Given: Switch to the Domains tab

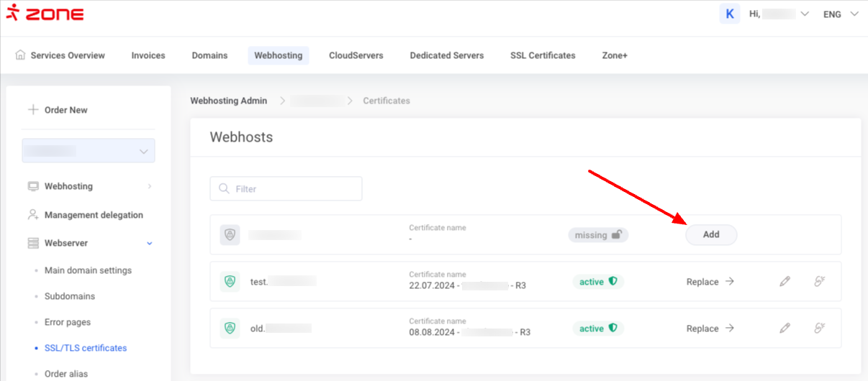Looking at the screenshot, I should point(209,55).
